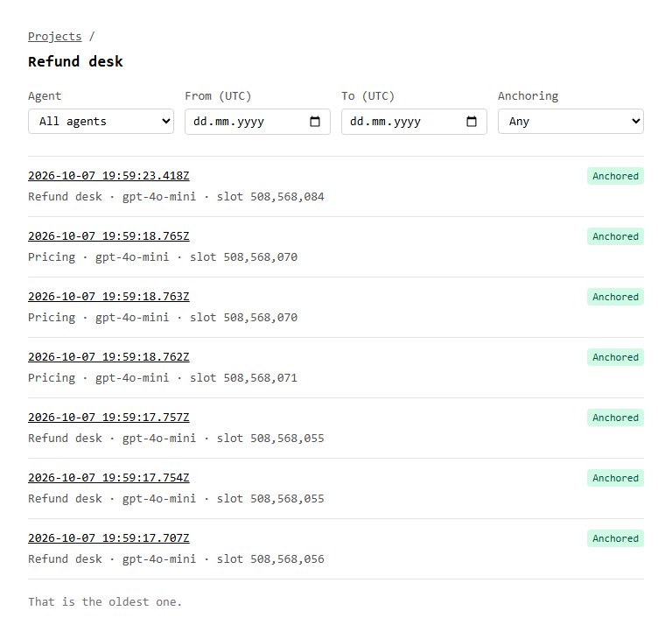Click the 'Anchoring' filter label
672x639 pixels.
click(528, 96)
